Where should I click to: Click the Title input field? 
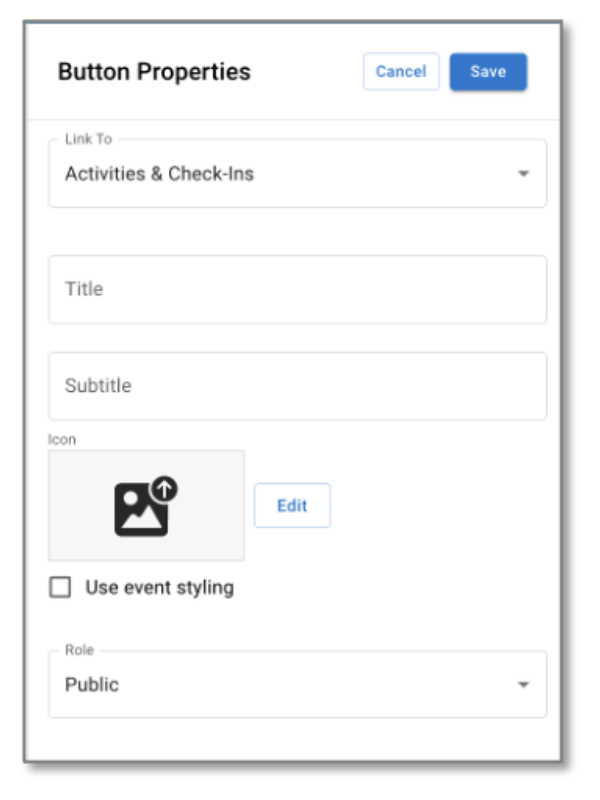coord(297,289)
